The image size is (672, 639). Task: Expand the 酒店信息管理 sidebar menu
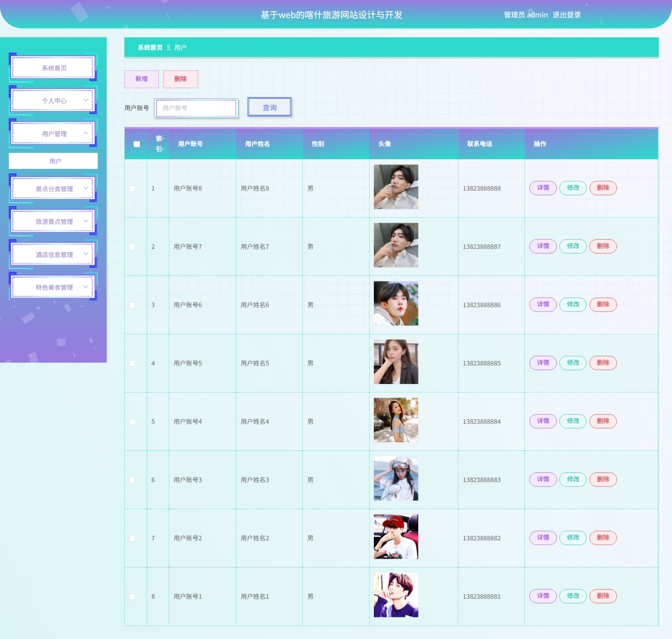[53, 255]
